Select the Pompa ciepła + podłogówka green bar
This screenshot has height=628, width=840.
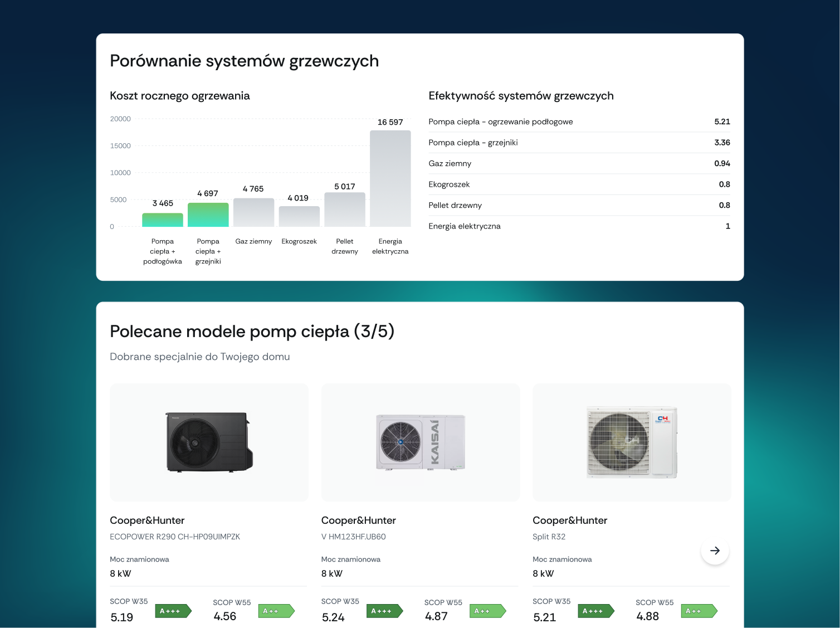tap(163, 220)
